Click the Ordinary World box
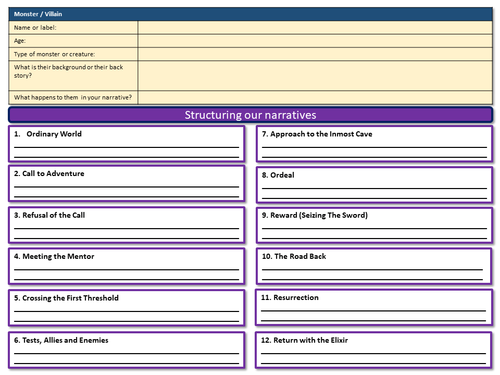Image resolution: width=500 pixels, height=375 pixels. [127, 144]
